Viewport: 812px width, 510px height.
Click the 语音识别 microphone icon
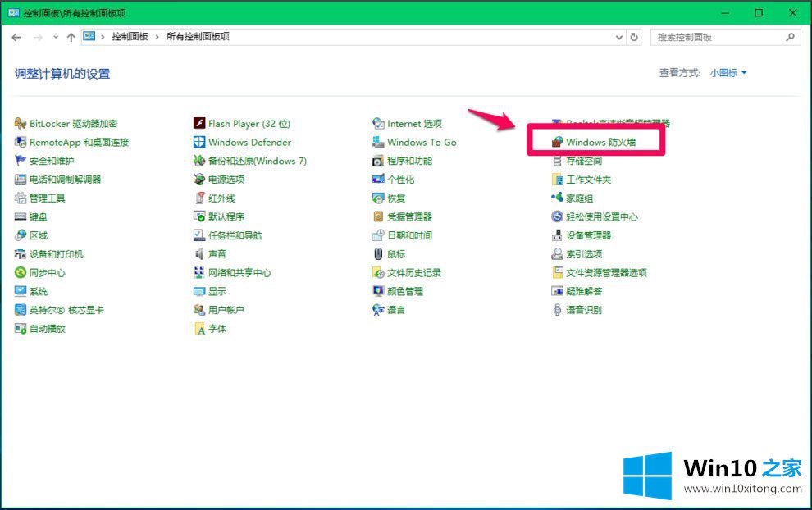557,310
